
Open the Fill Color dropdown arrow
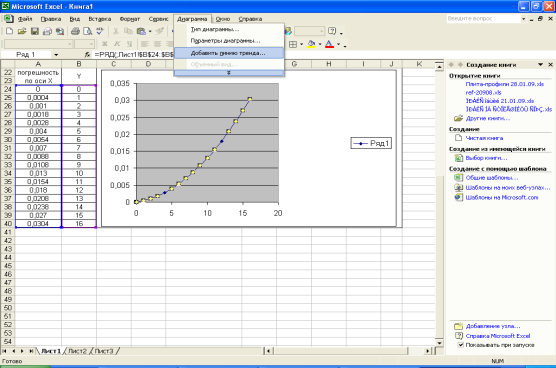[x=320, y=44]
